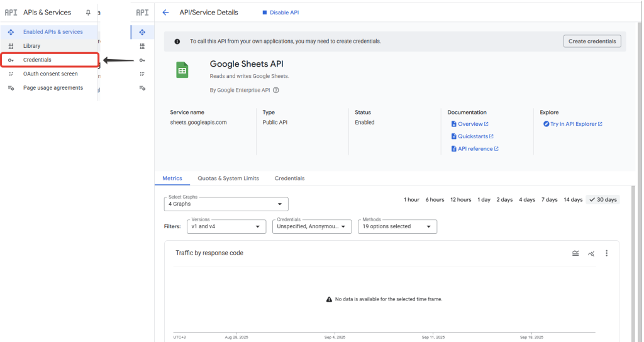Expand the Versions filter dropdown
This screenshot has width=644, height=342.
(x=226, y=226)
